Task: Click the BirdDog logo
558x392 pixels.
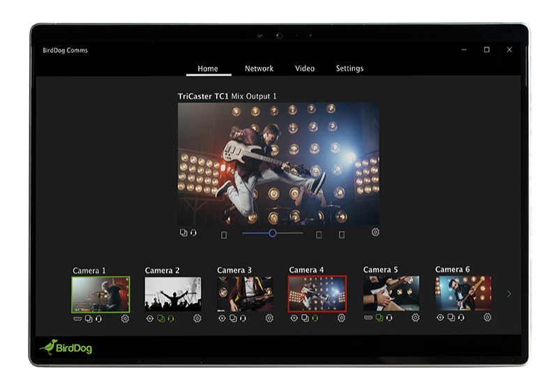Action: 66,347
